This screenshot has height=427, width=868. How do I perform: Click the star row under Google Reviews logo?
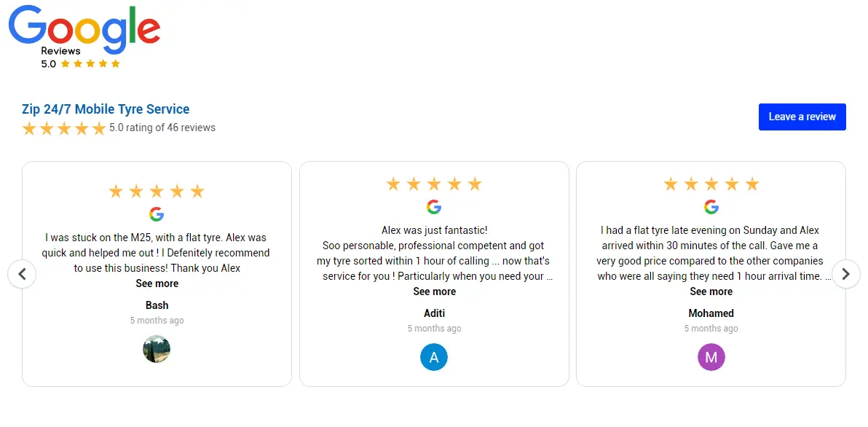(90, 64)
